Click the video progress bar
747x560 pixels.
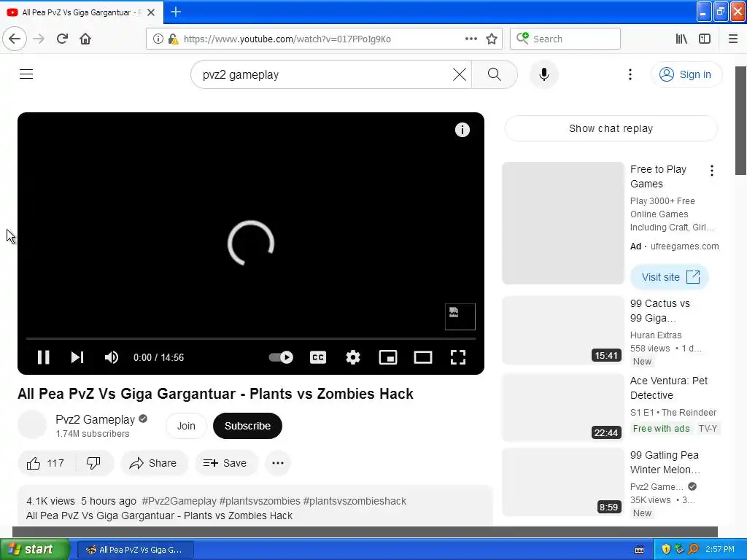pos(251,338)
